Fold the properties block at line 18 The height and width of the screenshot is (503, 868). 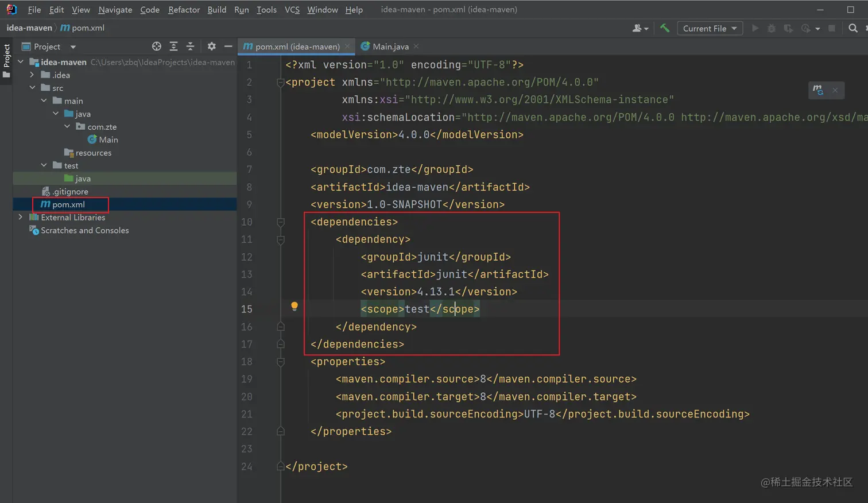pyautogui.click(x=281, y=362)
